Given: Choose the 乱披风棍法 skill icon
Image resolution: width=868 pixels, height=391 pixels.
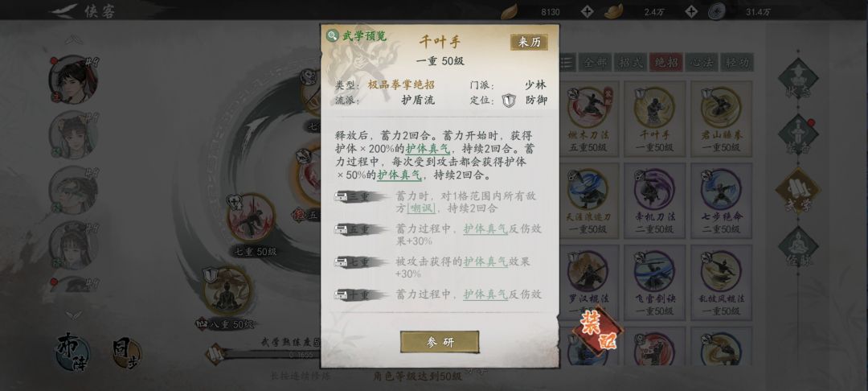Looking at the screenshot, I should [x=721, y=271].
